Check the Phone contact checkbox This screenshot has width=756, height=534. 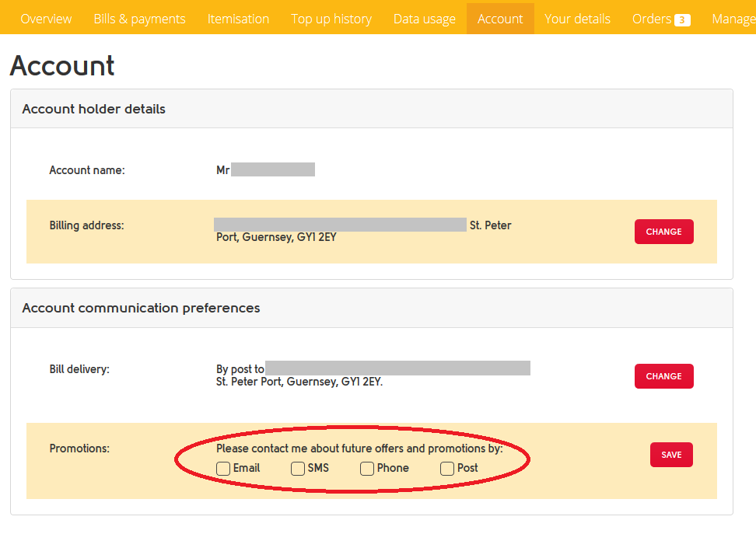point(367,469)
